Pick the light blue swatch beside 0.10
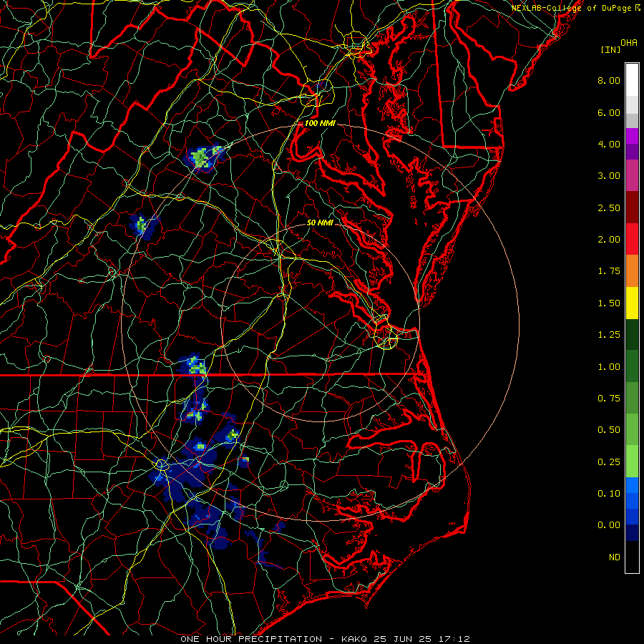This screenshot has height=644, width=644. 632,485
